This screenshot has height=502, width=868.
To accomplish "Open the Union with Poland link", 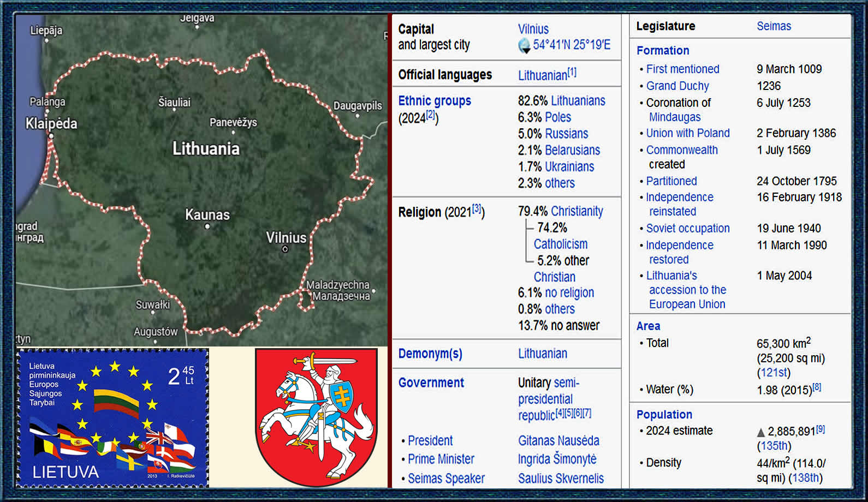I will pos(688,133).
